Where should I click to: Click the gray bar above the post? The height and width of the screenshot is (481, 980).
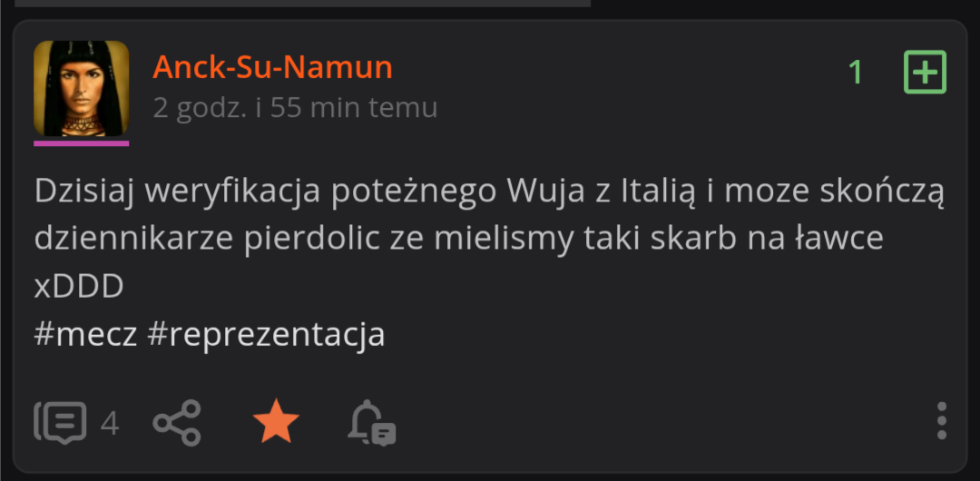[x=302, y=3]
